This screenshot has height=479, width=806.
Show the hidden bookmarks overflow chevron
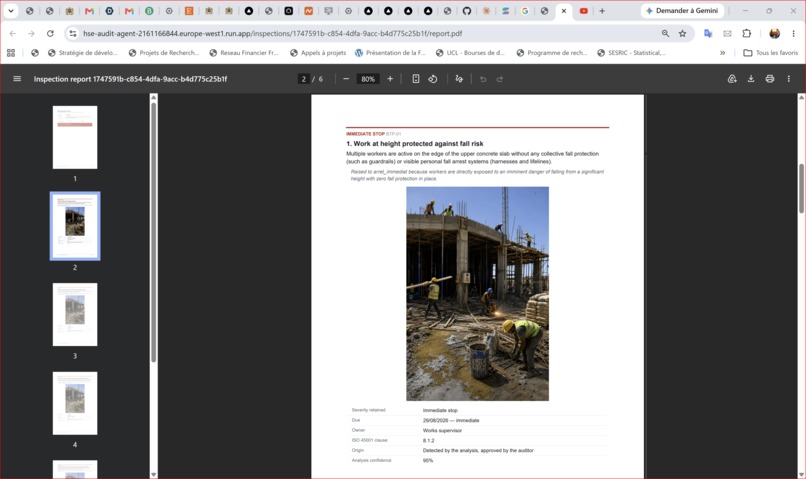point(722,52)
